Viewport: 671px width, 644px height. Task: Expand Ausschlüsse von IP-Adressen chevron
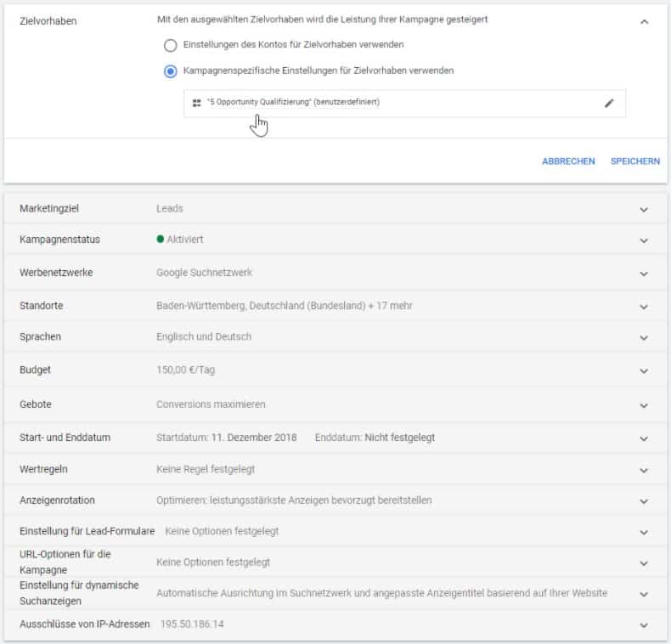(644, 625)
